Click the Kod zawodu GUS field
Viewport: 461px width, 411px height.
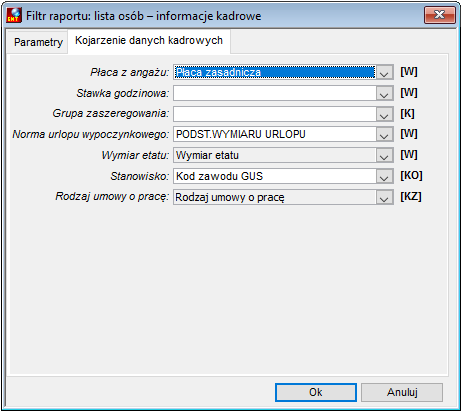(275, 176)
